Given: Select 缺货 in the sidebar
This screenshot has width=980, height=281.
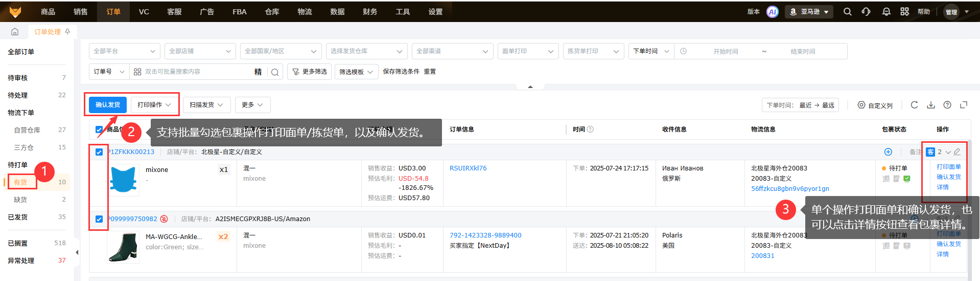Looking at the screenshot, I should click(20, 200).
